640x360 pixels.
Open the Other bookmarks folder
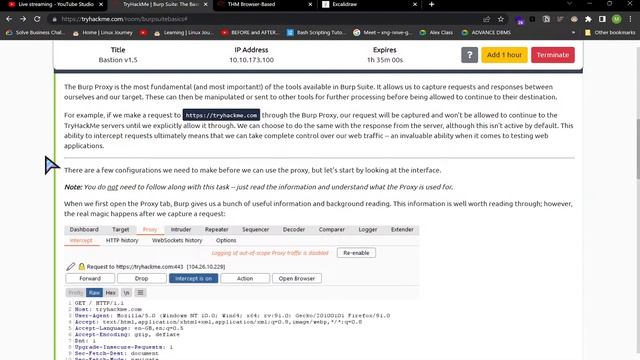tap(610, 33)
